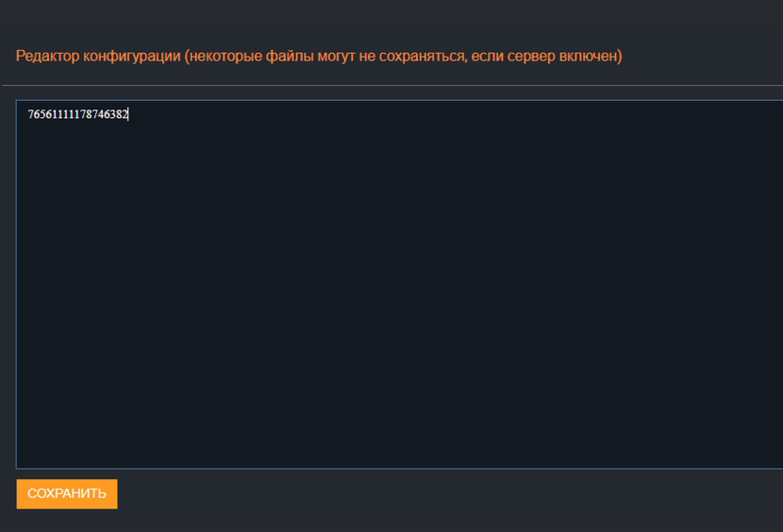Click the word "Редактор" in the heading
The width and height of the screenshot is (783, 532).
pos(47,56)
